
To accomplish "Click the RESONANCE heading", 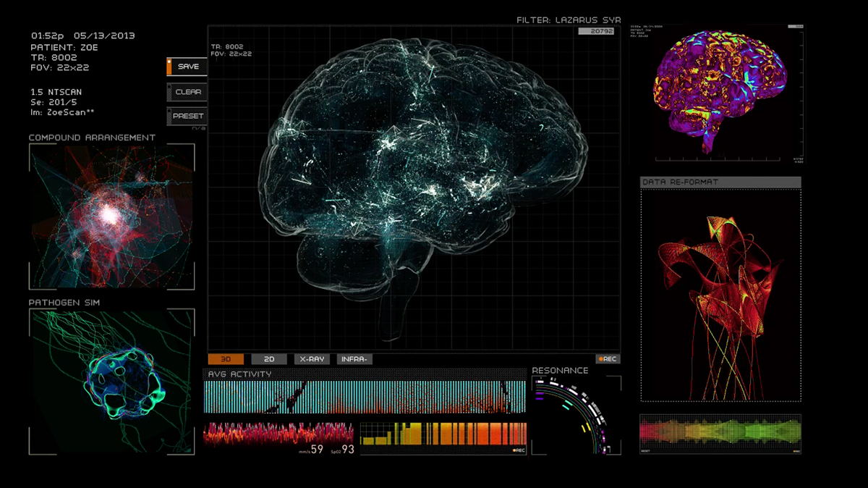I will point(561,371).
